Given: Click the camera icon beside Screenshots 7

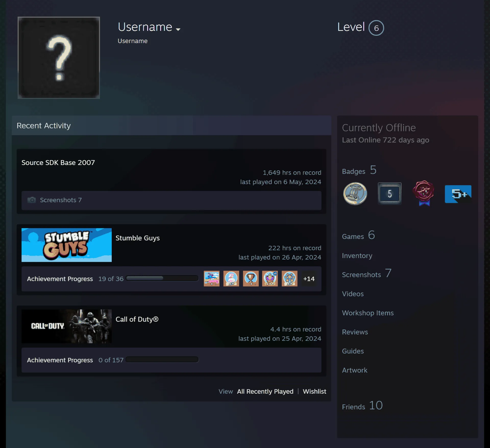Looking at the screenshot, I should pos(32,200).
